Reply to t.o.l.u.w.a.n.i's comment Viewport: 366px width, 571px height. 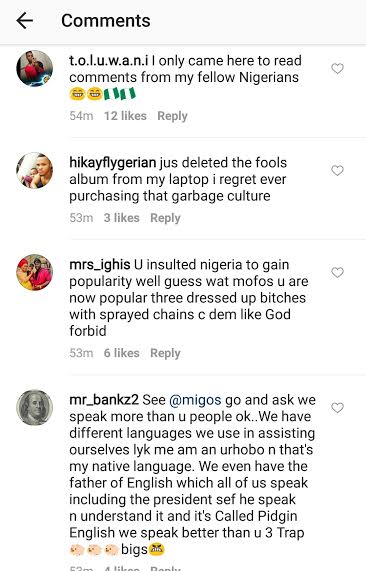point(172,116)
